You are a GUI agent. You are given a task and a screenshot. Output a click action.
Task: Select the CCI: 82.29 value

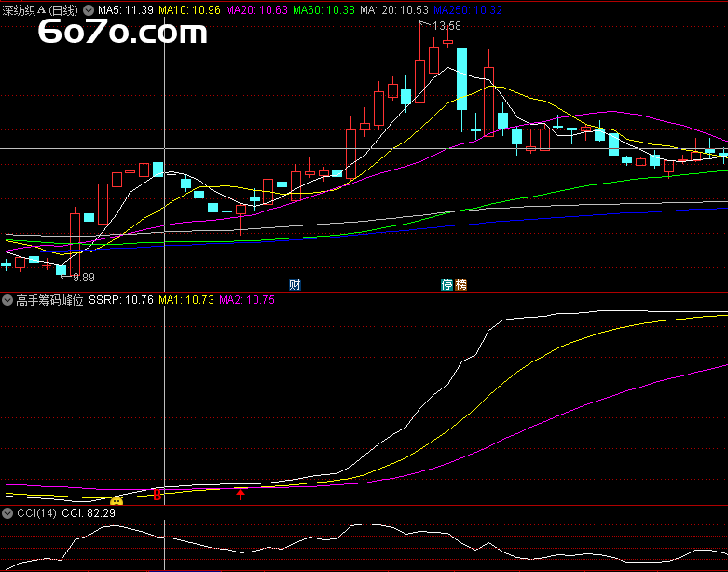(x=89, y=513)
